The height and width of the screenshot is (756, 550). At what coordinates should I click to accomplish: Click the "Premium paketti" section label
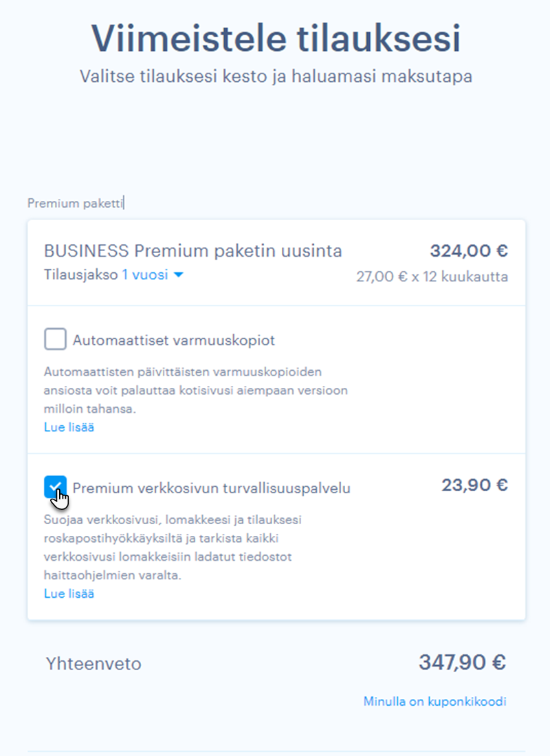[75, 203]
